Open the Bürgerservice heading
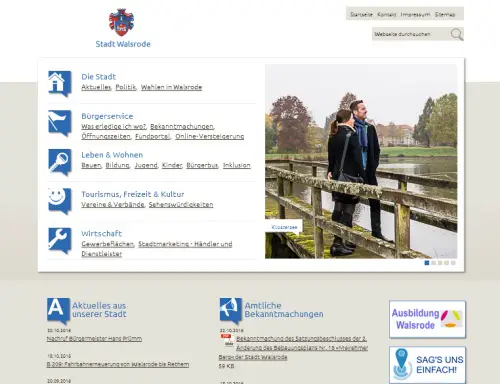The width and height of the screenshot is (500, 384). click(107, 116)
